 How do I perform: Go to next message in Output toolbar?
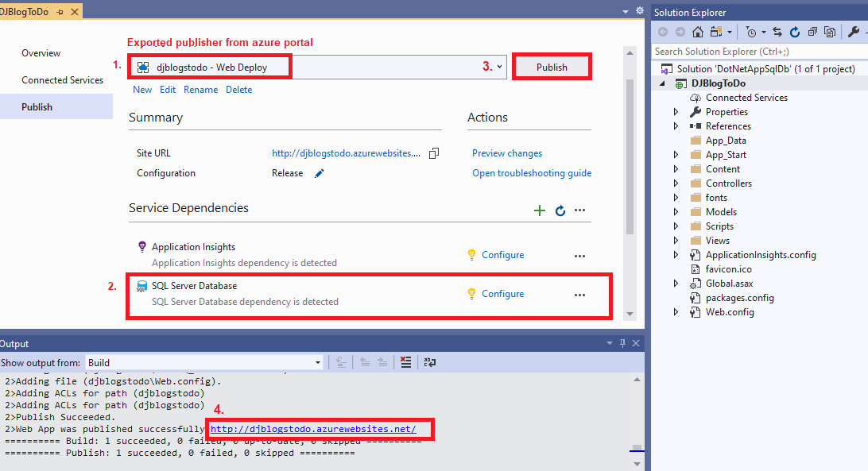coord(382,362)
